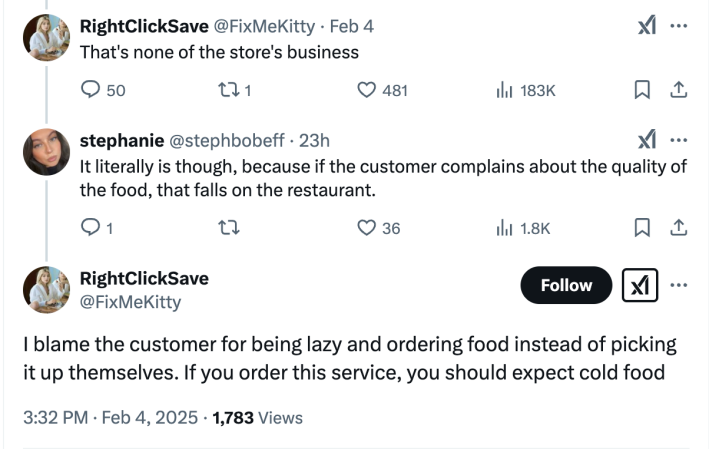
Task: Bookmark the first RightClickSave tweet
Action: 643,90
